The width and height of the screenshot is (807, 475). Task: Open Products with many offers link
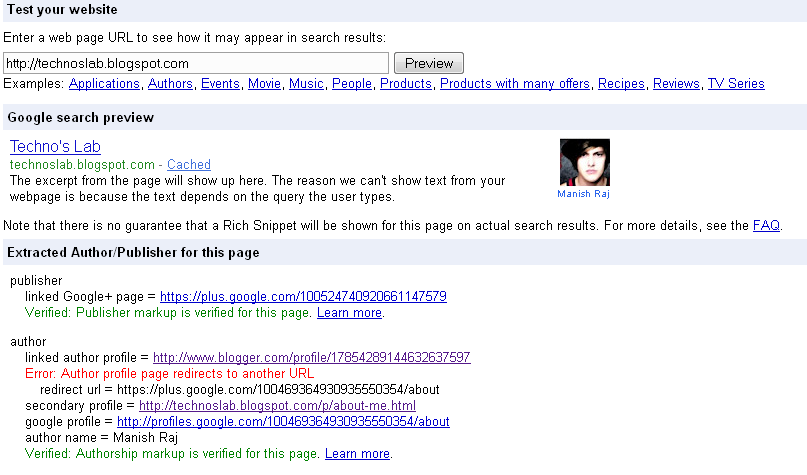[x=515, y=83]
